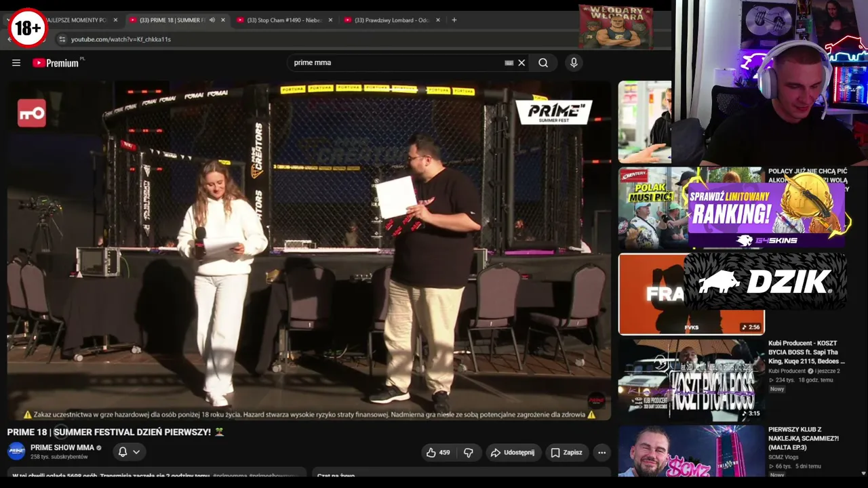Click the '258 tys. subskrybentów' subscriber count
The image size is (868, 488).
[x=59, y=457]
